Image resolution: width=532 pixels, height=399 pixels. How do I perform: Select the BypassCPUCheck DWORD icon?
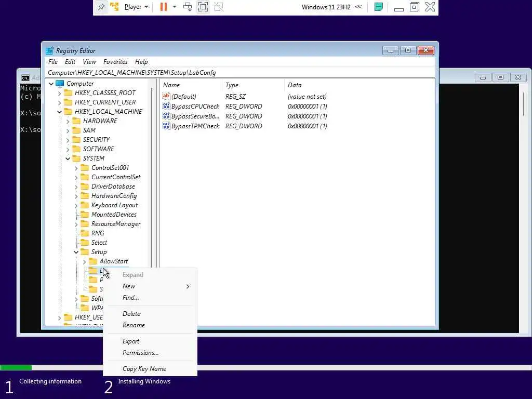coord(166,106)
